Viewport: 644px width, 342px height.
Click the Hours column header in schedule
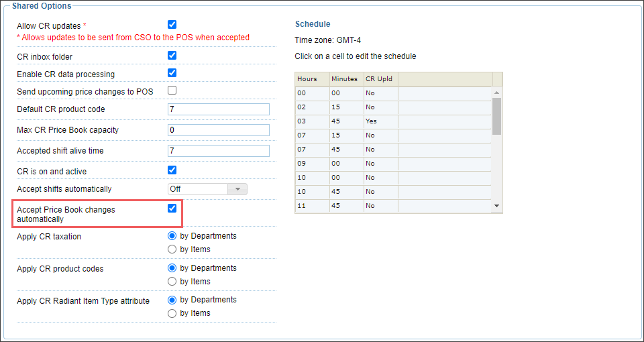312,79
